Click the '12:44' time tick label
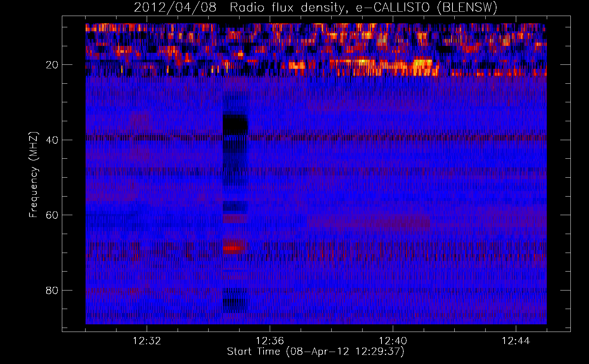Viewport: 589px width, 364px height. [516, 341]
